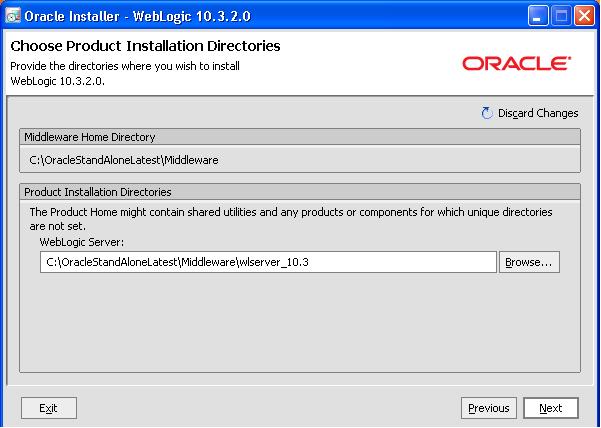Click the Middleware Home Directory path text
601x428 pixels.
pyautogui.click(x=124, y=159)
